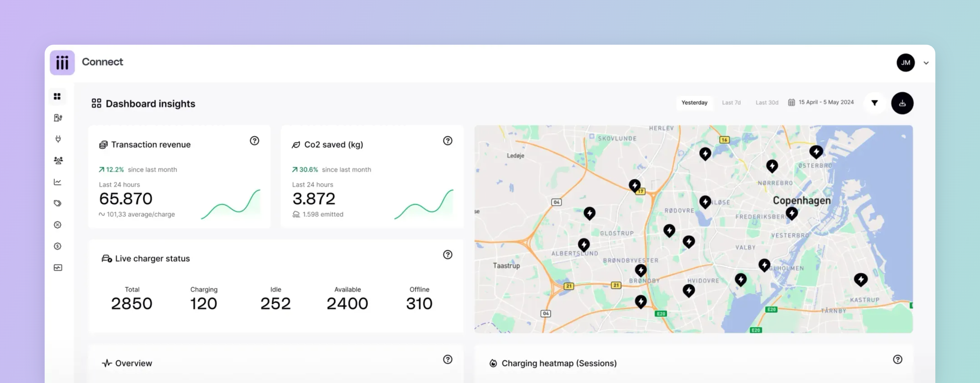
Task: Click the 65.870 revenue value
Action: click(126, 199)
